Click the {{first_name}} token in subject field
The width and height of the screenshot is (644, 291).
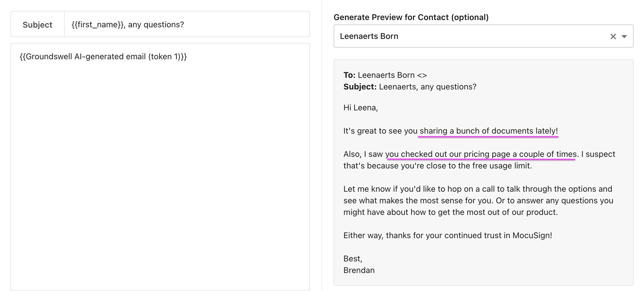pyautogui.click(x=98, y=25)
